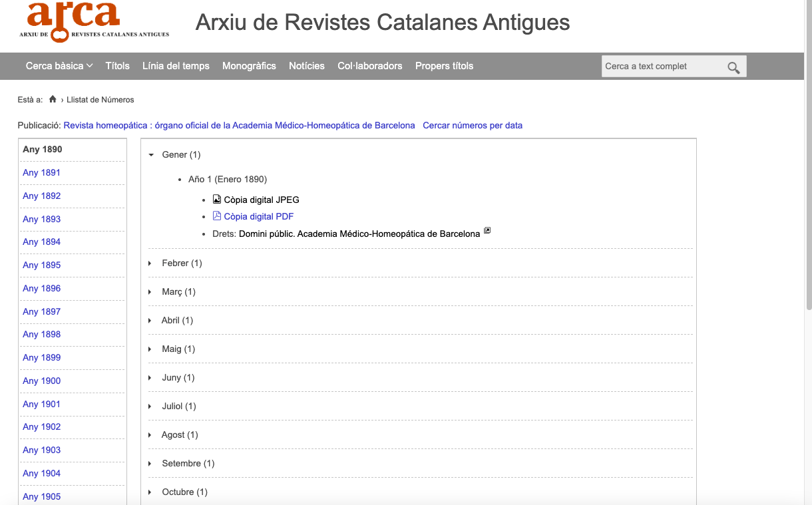Click the PDF file icon

[216, 216]
